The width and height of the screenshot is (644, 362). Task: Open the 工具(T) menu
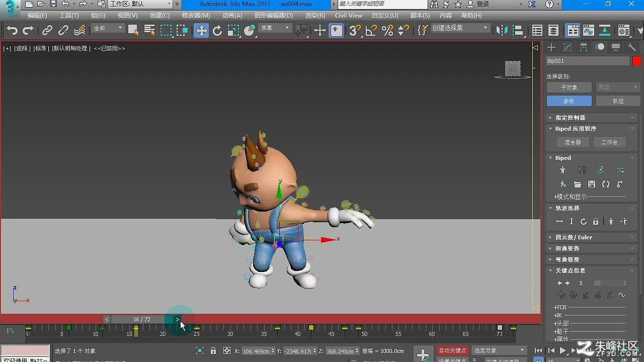69,16
